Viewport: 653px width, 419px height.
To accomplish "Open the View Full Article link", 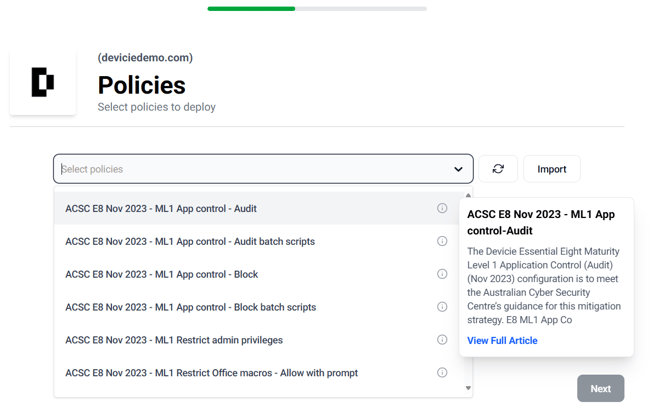I will (x=502, y=340).
